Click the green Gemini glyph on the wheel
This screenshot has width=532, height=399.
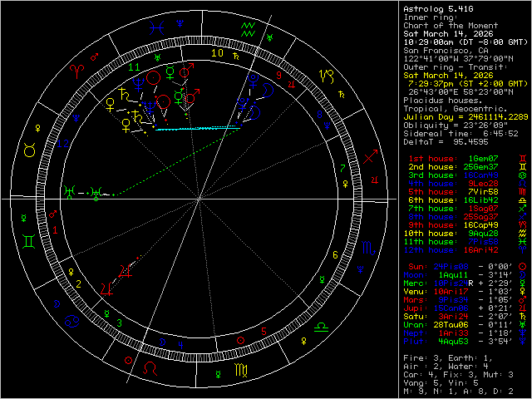tap(29, 241)
